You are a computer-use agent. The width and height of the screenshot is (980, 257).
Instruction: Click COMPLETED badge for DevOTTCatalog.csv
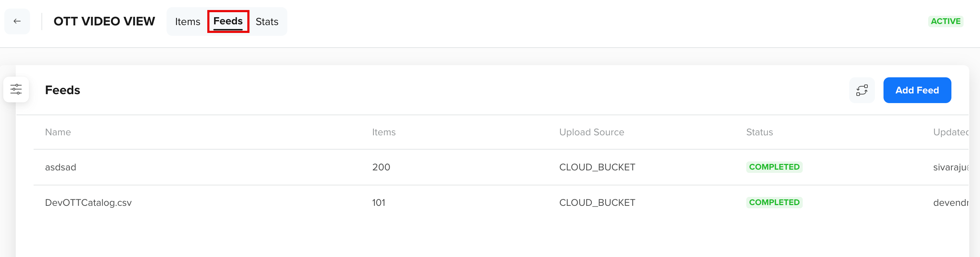[774, 203]
